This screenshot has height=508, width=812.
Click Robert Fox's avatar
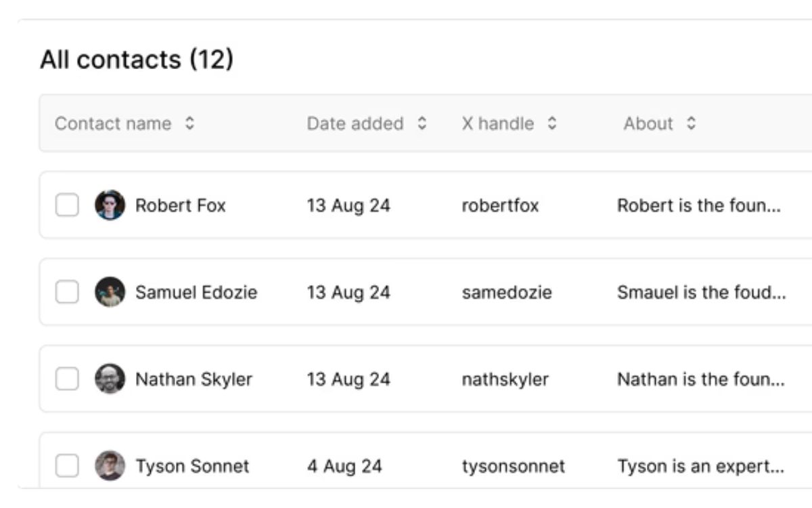click(x=110, y=205)
